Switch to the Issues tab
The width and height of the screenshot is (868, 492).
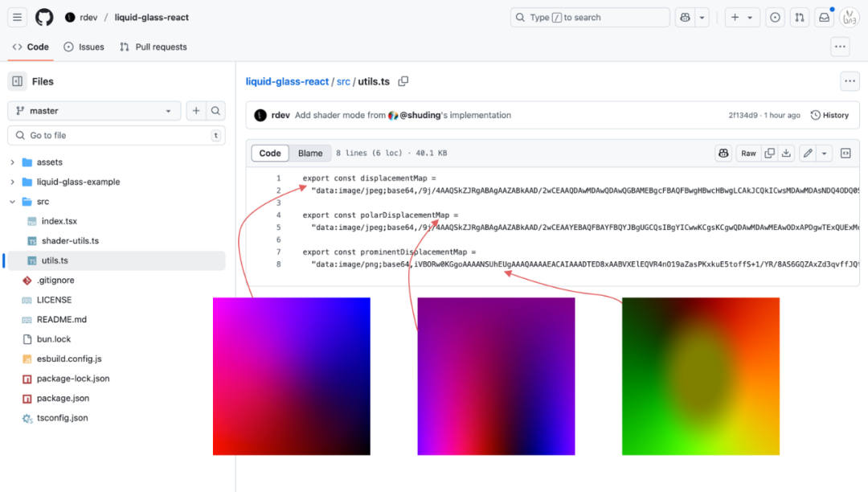coord(84,47)
